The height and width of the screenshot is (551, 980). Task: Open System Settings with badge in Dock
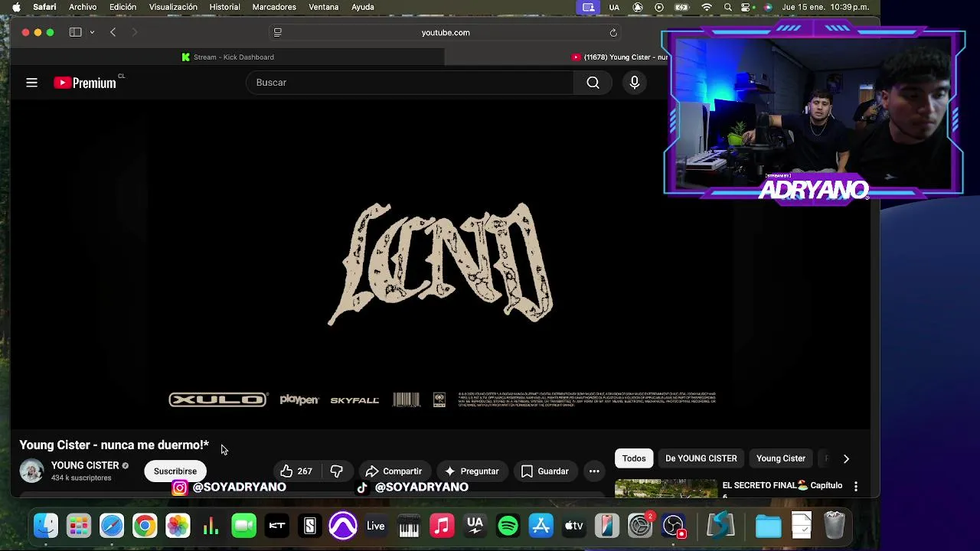coord(639,526)
